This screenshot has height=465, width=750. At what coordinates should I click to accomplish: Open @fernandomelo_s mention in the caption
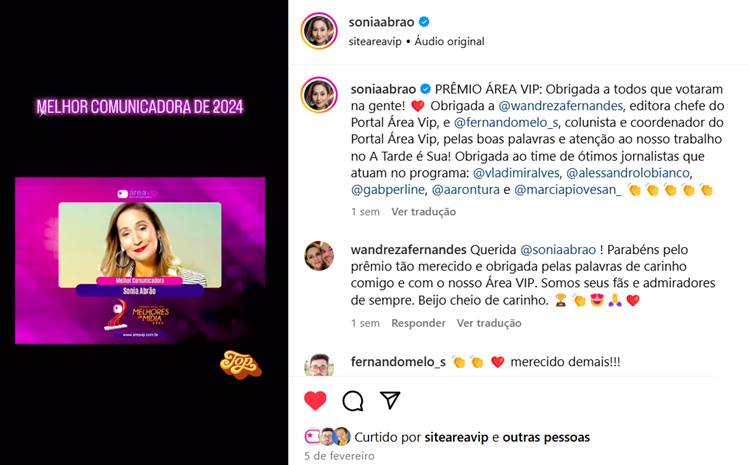[506, 122]
